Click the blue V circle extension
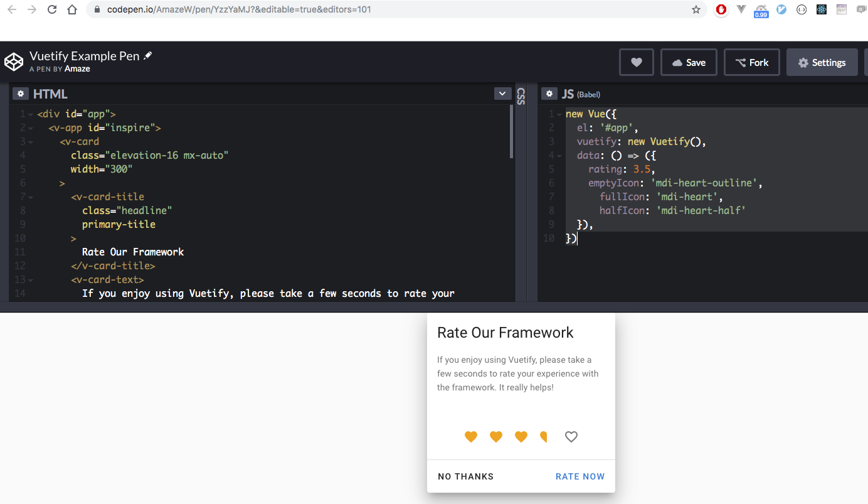This screenshot has width=868, height=504. [781, 9]
